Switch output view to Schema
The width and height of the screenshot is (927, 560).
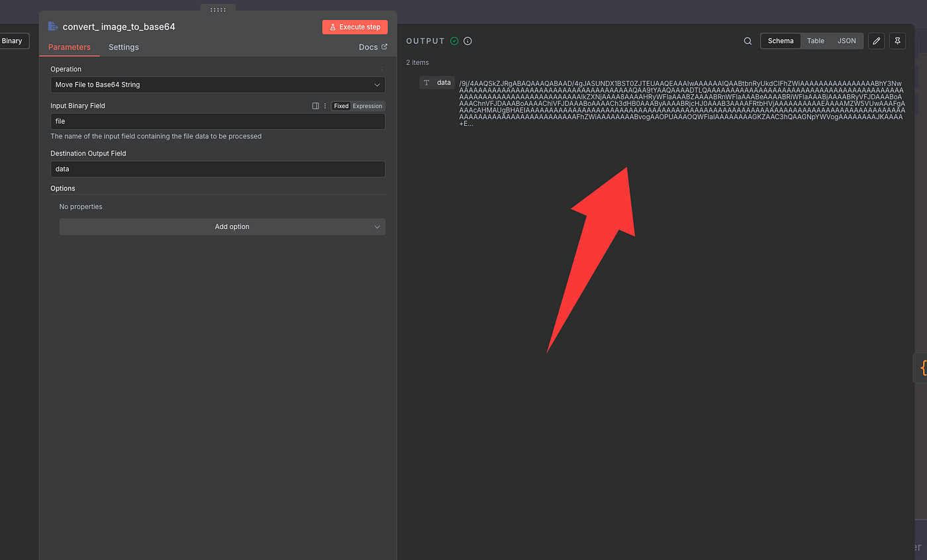(780, 41)
